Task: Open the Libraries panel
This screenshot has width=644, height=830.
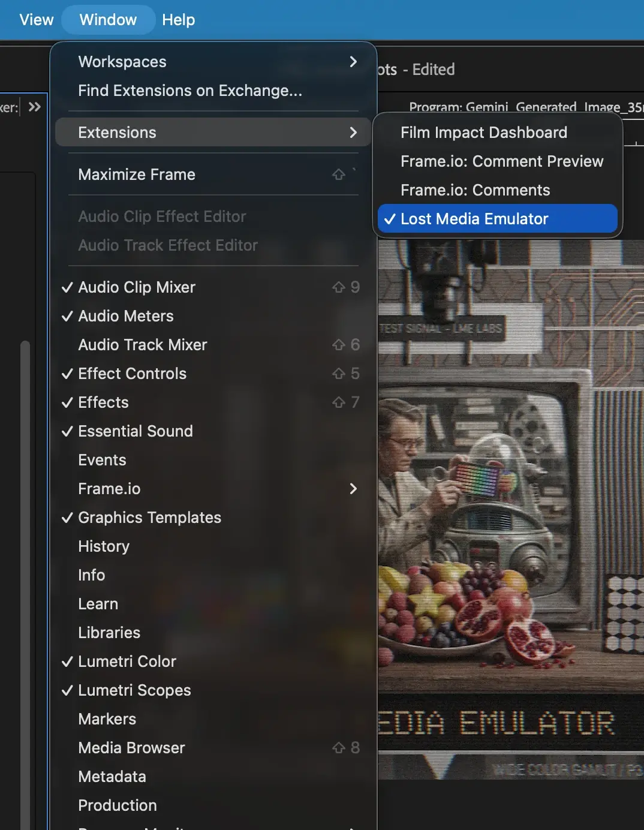Action: (213, 633)
